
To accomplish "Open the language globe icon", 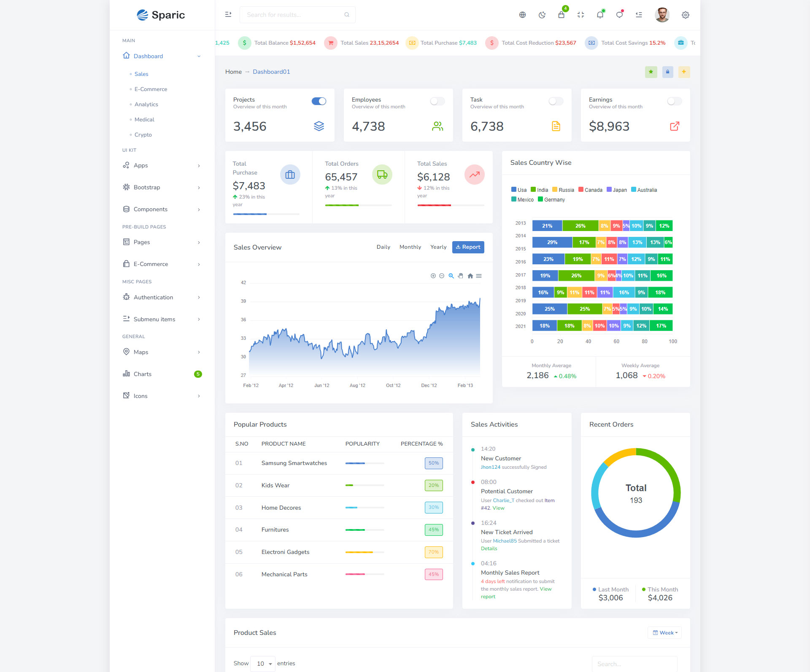I will (x=522, y=15).
